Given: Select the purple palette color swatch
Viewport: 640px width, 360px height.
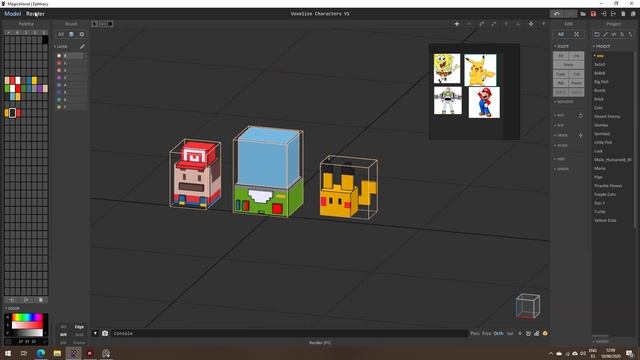Looking at the screenshot, I should click(40, 88).
